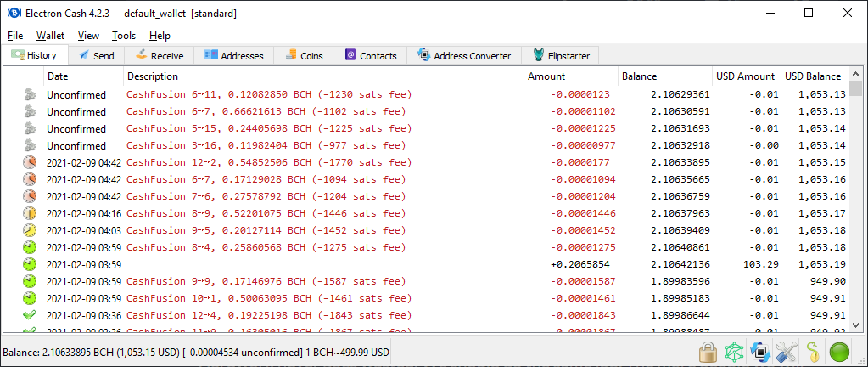The width and height of the screenshot is (868, 367).
Task: Open the Tools menu
Action: [x=123, y=36]
